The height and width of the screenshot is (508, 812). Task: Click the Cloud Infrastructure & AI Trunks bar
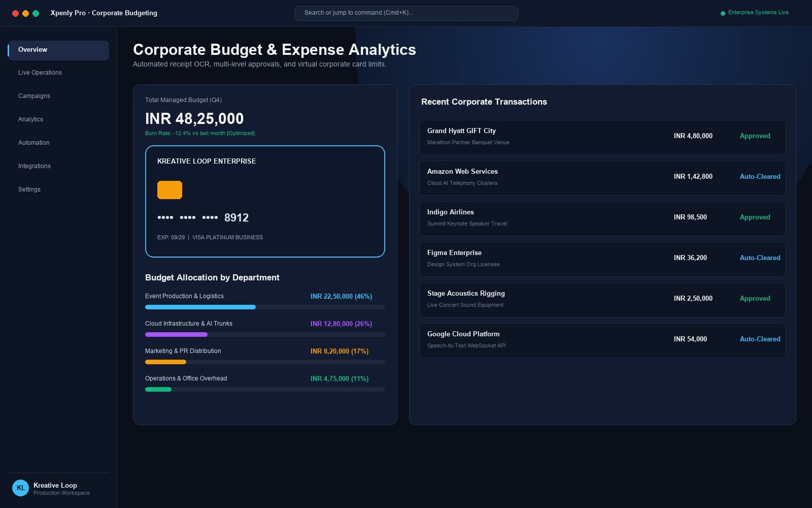coord(265,335)
